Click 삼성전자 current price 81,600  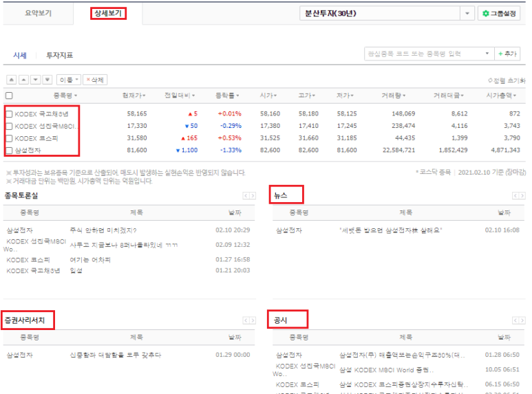(x=137, y=150)
